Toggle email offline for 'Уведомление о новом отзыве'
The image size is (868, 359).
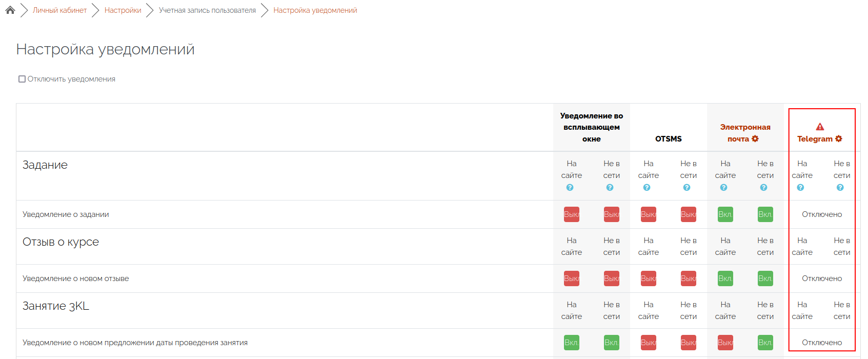coord(765,278)
